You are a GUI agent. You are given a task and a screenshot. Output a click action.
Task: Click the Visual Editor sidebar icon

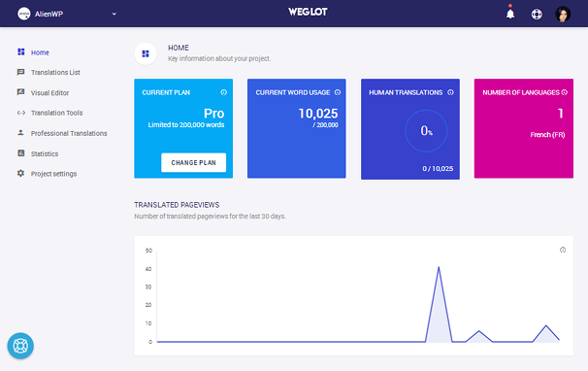pos(21,92)
